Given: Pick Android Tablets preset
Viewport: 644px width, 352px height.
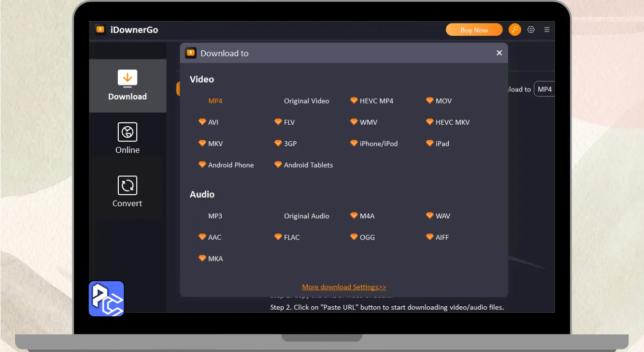Looking at the screenshot, I should coord(304,165).
